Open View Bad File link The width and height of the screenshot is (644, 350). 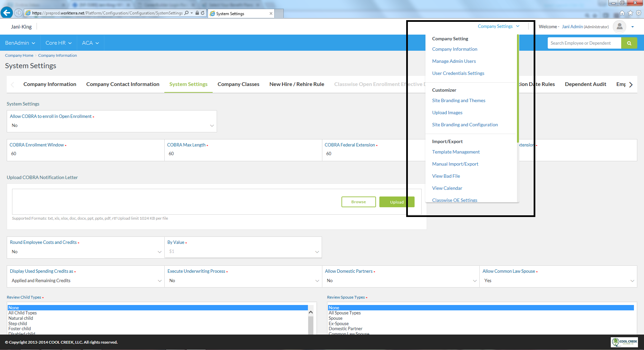446,176
